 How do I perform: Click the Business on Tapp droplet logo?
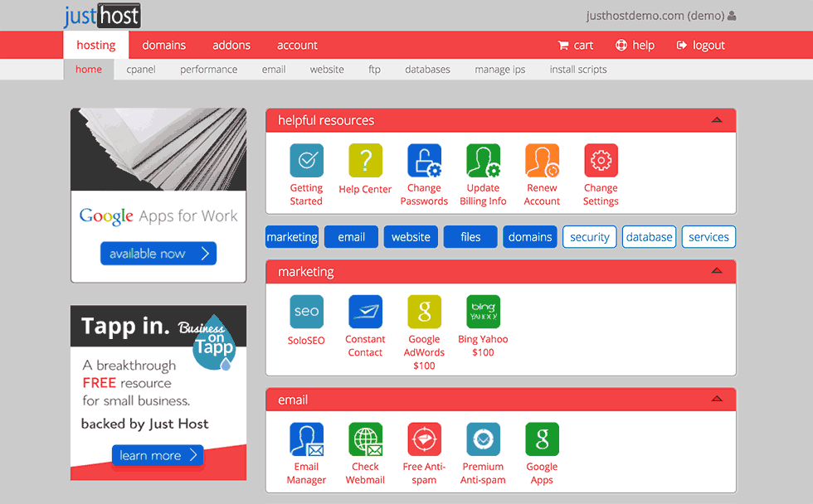214,343
